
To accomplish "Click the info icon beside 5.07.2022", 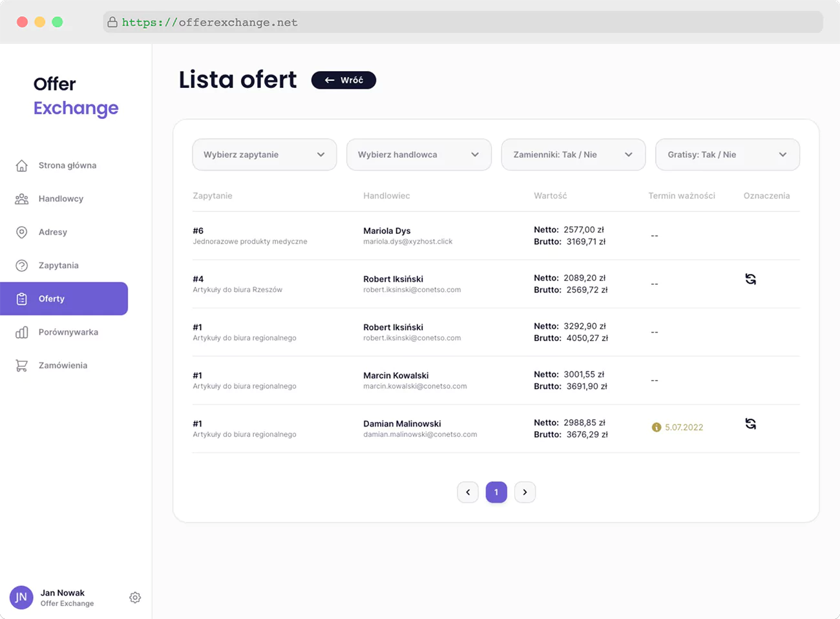I will [656, 427].
